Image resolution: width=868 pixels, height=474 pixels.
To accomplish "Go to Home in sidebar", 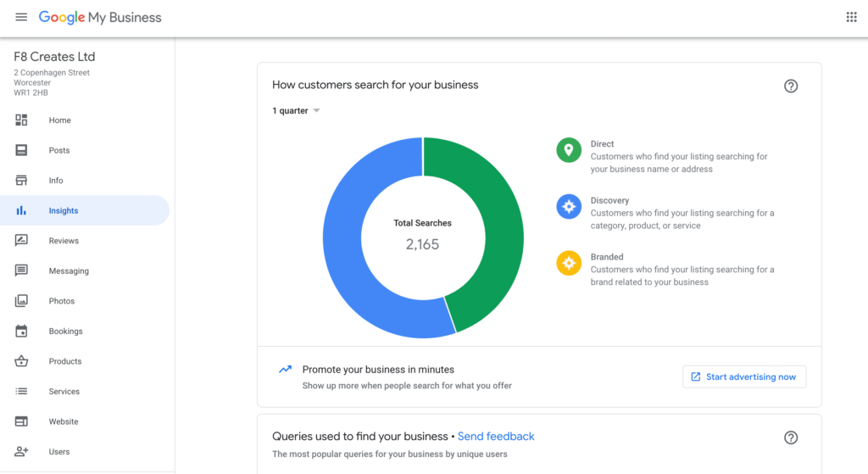I will 85,120.
